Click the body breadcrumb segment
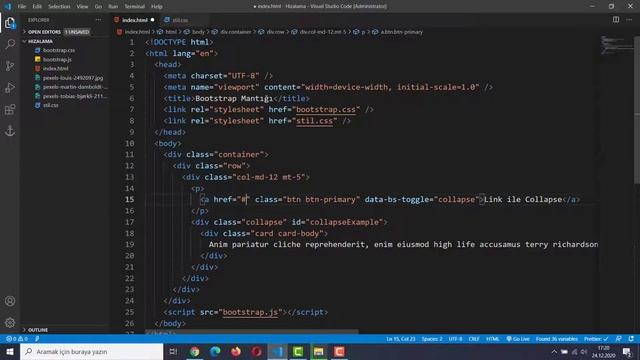The image size is (640, 360). 198,32
